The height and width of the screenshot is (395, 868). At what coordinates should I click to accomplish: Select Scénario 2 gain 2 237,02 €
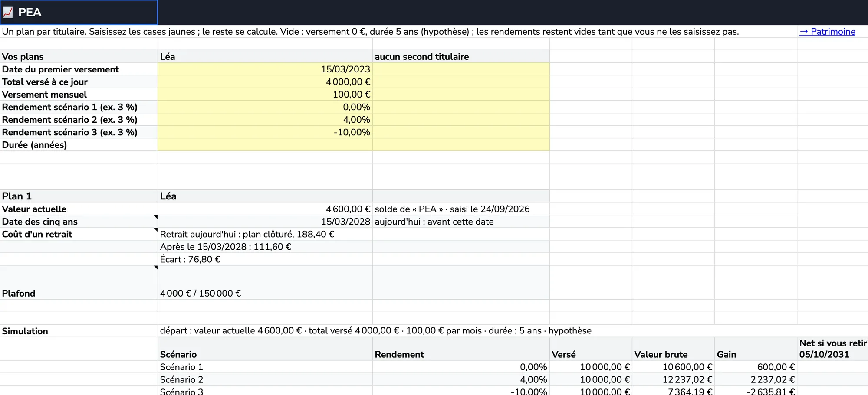[756, 379]
